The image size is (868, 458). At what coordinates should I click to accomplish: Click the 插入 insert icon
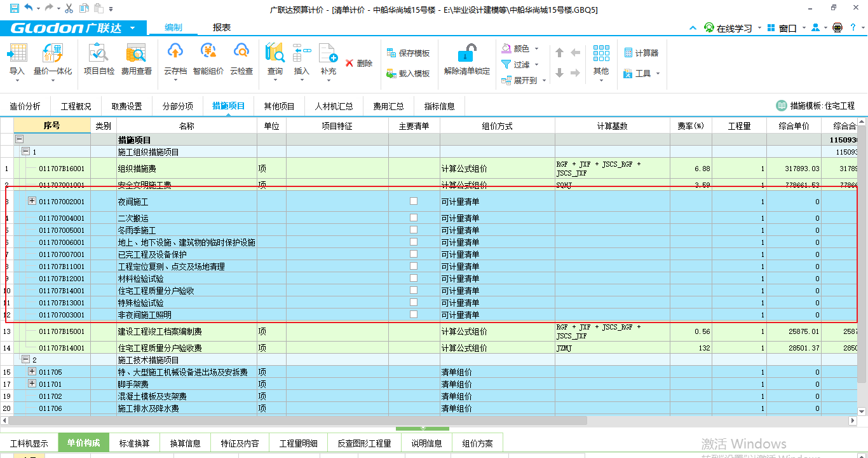(301, 53)
